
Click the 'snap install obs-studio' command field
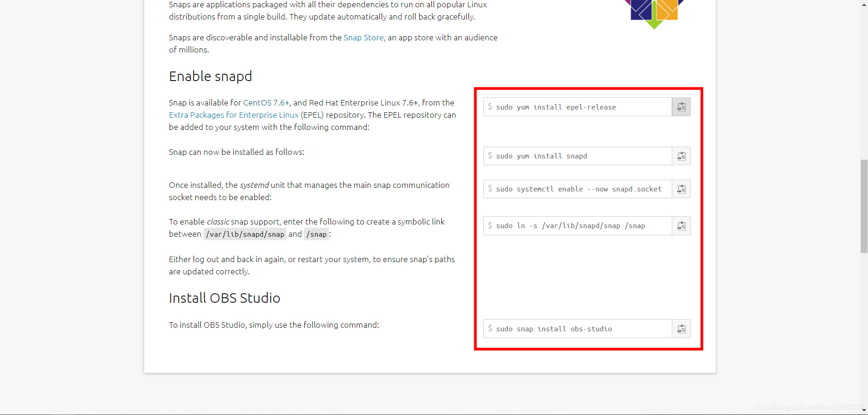point(577,329)
